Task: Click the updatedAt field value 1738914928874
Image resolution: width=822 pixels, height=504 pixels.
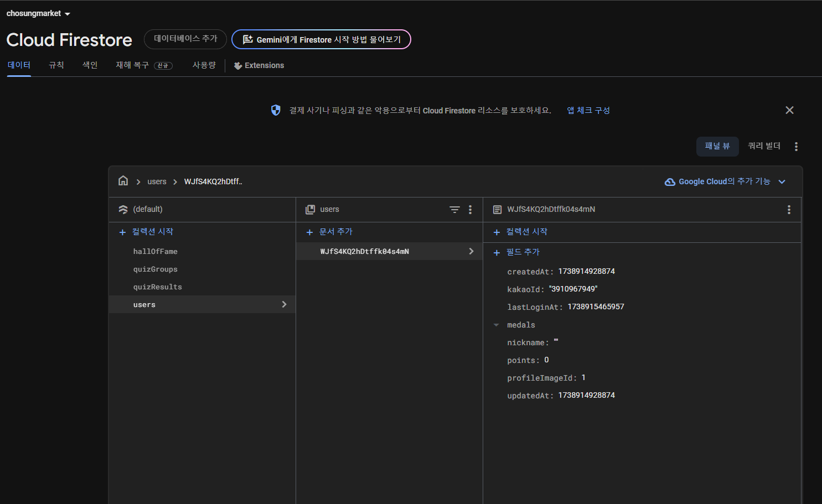Action: [x=587, y=395]
